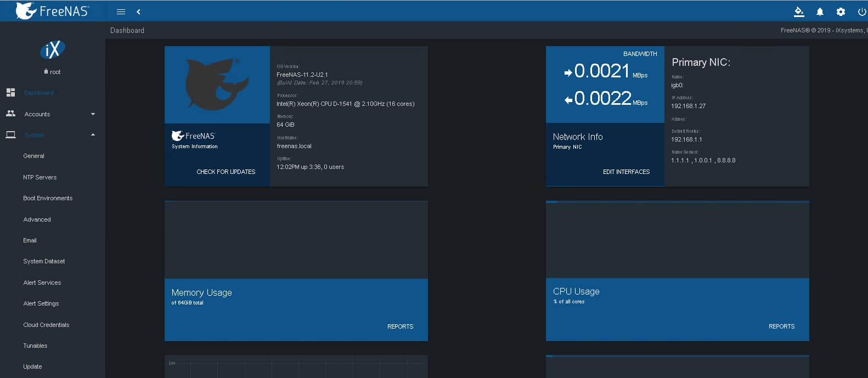Expand the Accounts menu arrow
This screenshot has width=868, height=378.
point(93,114)
